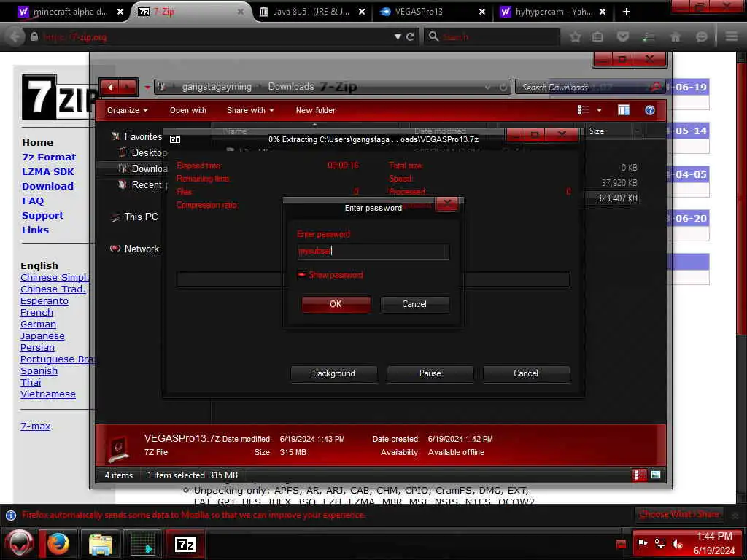The height and width of the screenshot is (560, 747).
Task: Open the Firefox chat bubble icon
Action: click(x=701, y=36)
